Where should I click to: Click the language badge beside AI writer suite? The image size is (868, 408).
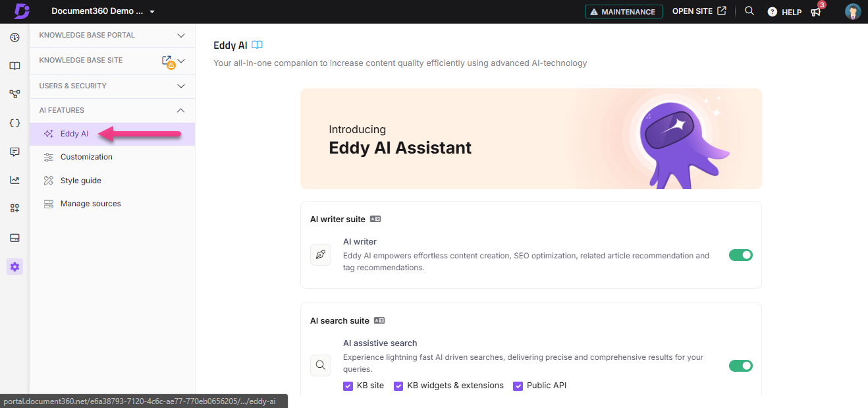point(375,219)
